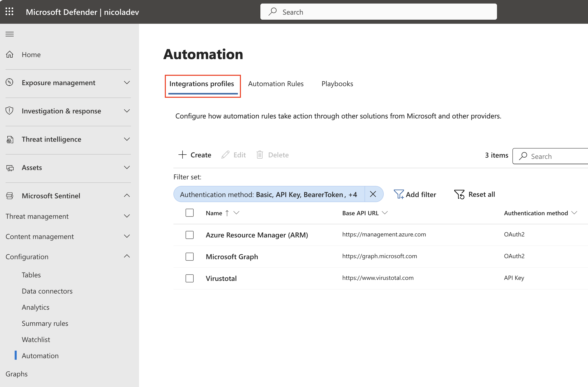This screenshot has height=387, width=588.
Task: Click the Home house icon
Action: point(10,54)
